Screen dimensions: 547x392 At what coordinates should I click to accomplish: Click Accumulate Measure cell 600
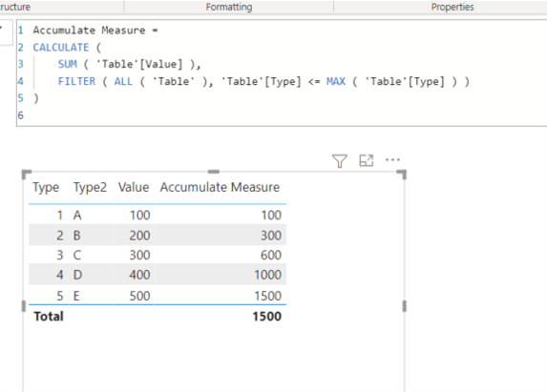pyautogui.click(x=271, y=255)
